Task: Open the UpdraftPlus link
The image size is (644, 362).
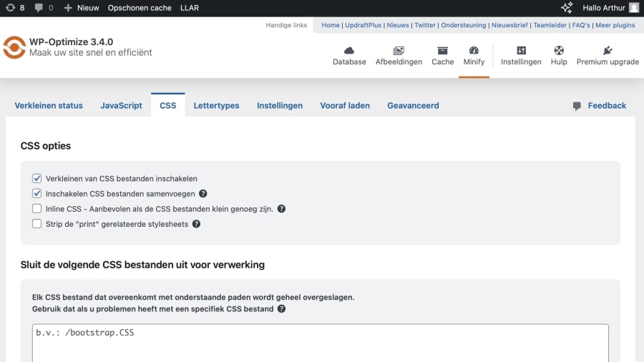Action: tap(364, 25)
